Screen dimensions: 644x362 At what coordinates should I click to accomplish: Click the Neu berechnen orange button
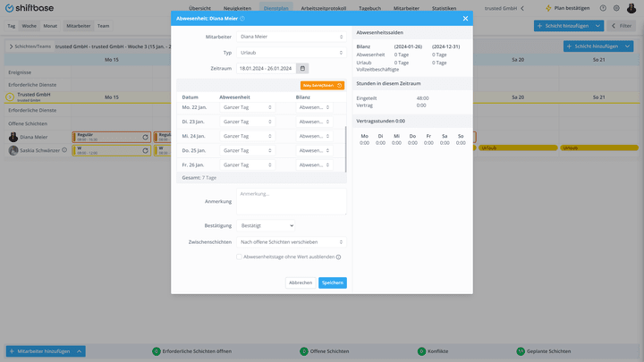click(322, 86)
